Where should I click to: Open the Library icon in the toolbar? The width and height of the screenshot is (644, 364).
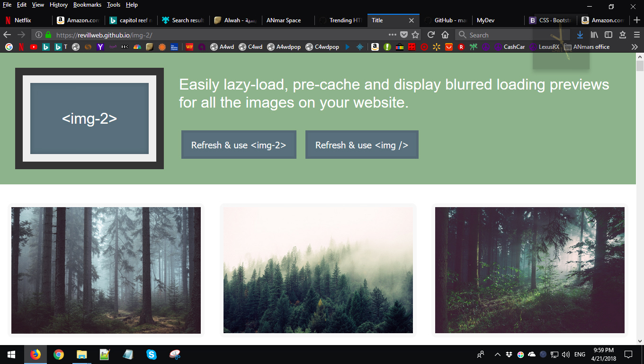(594, 35)
